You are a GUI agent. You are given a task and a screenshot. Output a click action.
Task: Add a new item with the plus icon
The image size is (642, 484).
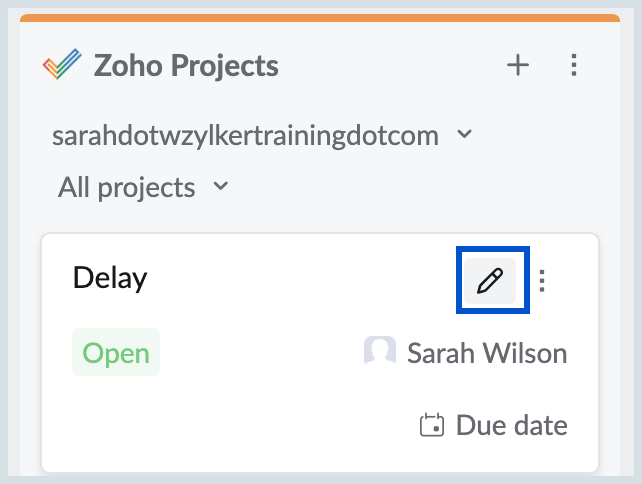517,66
